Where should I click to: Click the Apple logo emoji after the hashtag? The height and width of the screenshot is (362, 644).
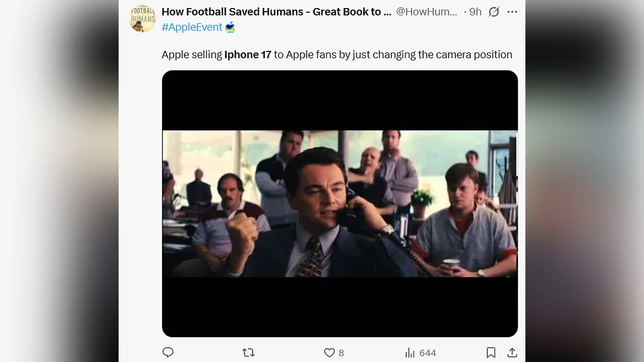click(x=230, y=27)
